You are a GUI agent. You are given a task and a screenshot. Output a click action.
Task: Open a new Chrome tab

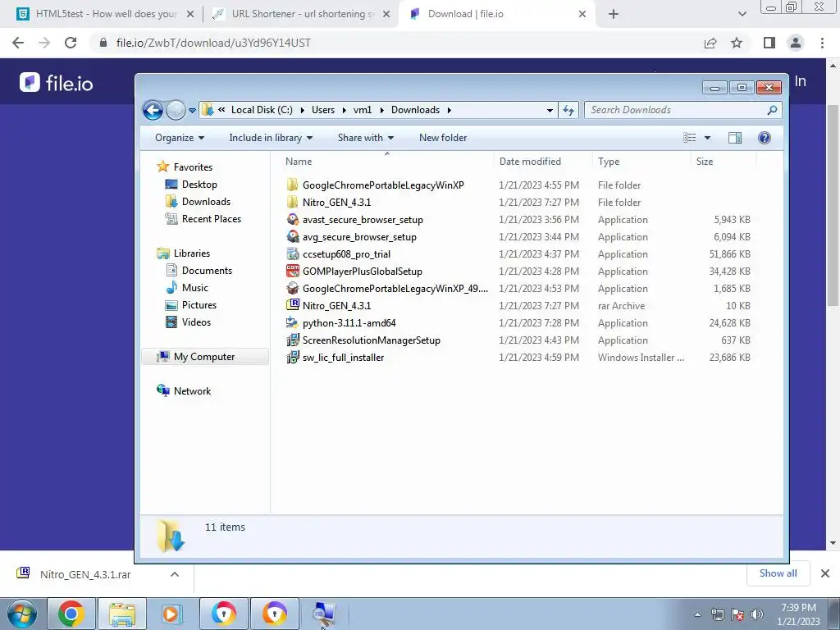[x=614, y=15]
